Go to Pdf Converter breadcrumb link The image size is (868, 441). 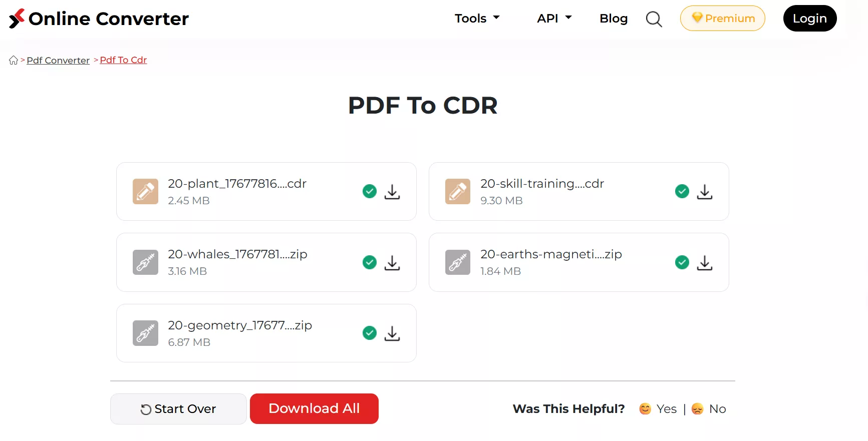[x=58, y=61]
